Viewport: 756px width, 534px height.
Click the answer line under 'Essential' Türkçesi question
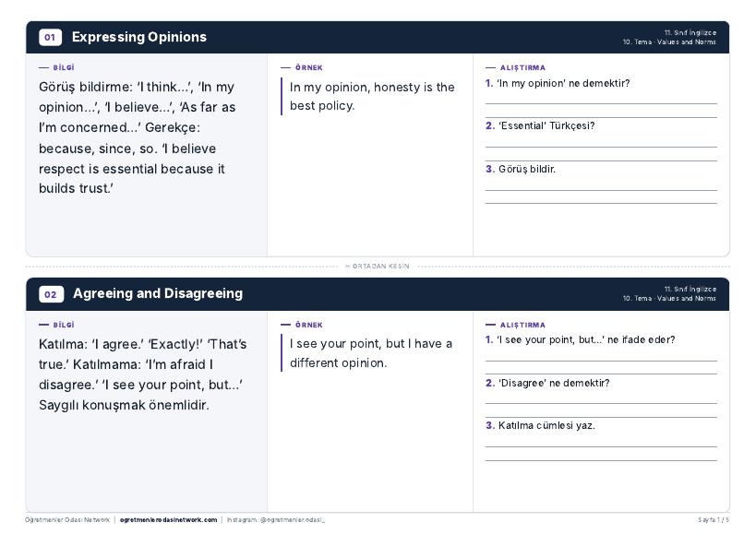tap(601, 147)
